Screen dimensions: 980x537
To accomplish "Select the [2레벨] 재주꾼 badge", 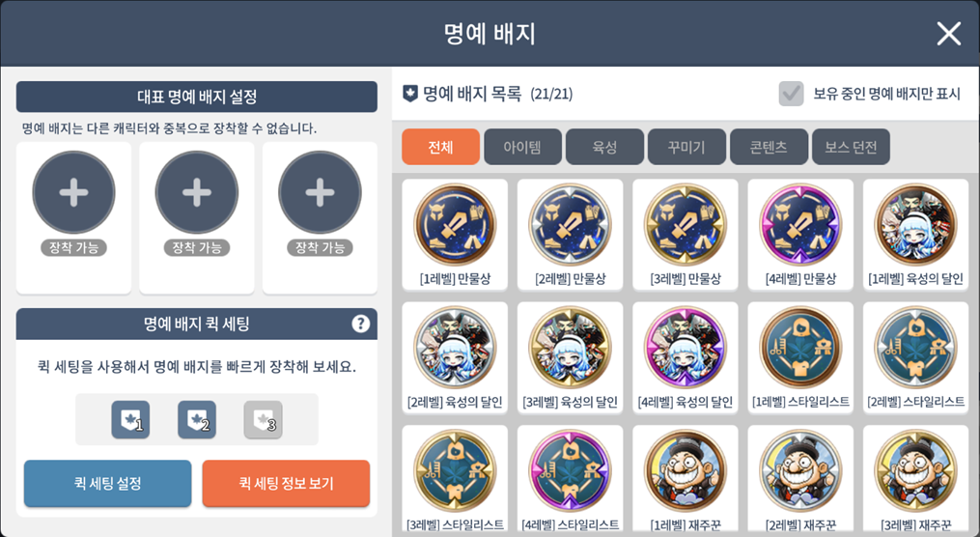I will coord(800,480).
